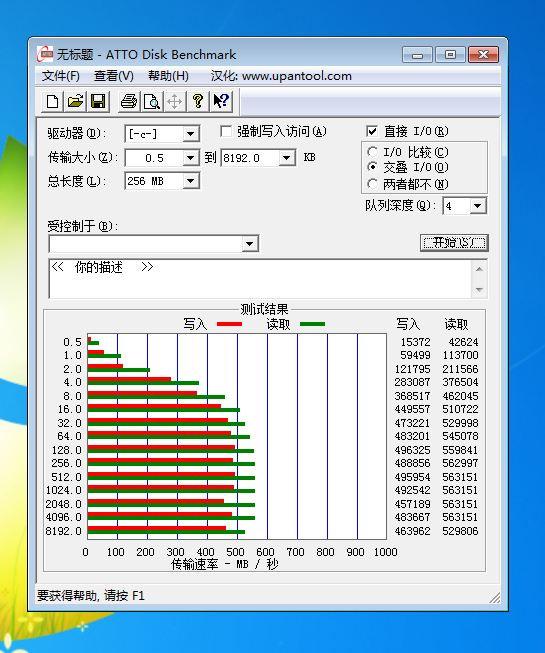Click status bar text 要获得帮助, 请按 F1
This screenshot has height=653, width=545.
coord(91,596)
